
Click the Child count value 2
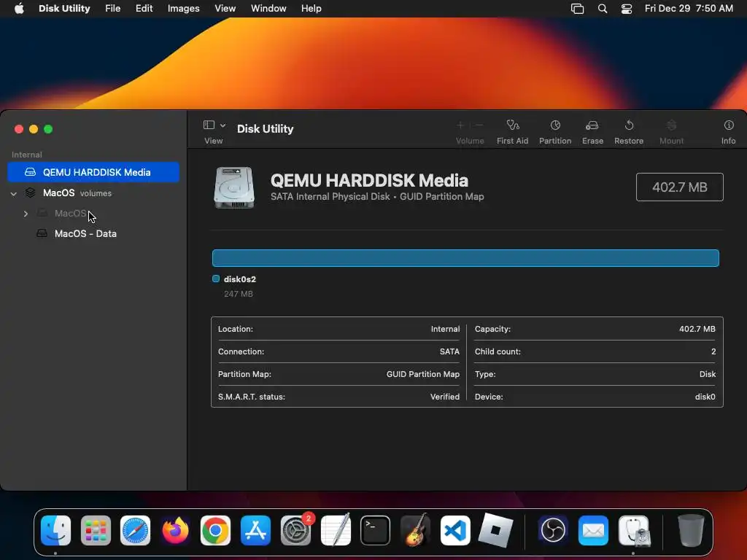point(713,351)
